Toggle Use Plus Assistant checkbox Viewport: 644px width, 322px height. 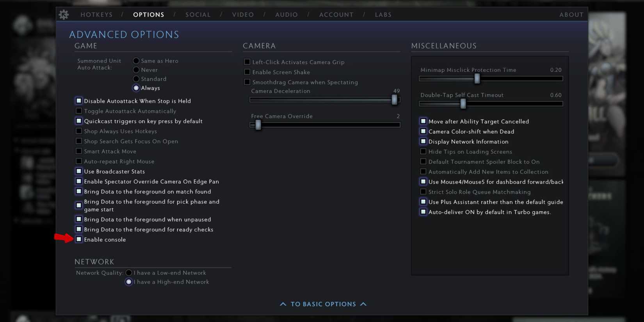pos(423,202)
